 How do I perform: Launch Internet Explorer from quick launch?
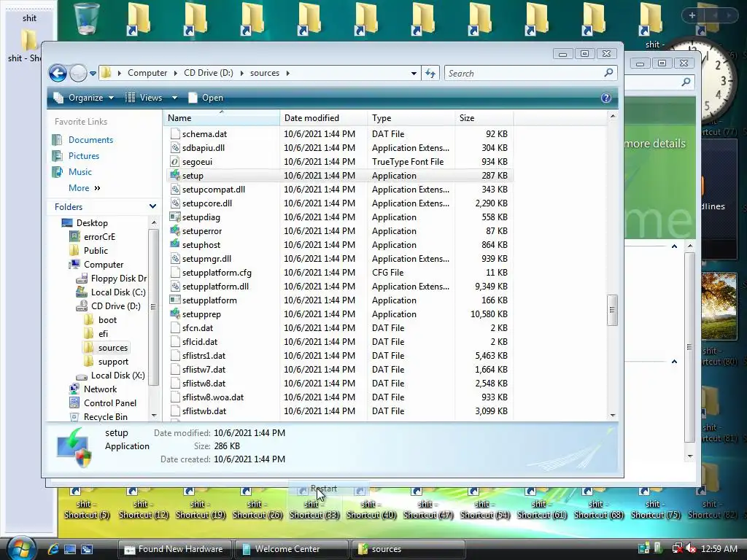pos(53,549)
